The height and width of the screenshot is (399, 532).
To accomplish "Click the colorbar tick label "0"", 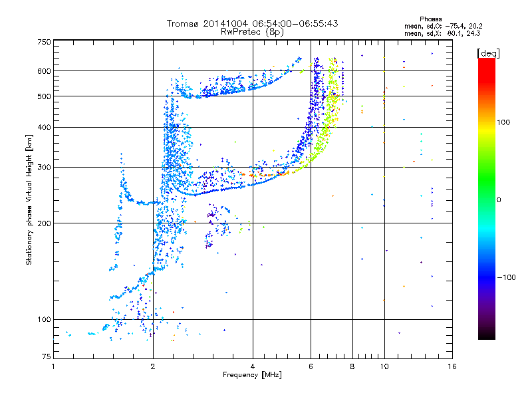I will coord(499,199).
